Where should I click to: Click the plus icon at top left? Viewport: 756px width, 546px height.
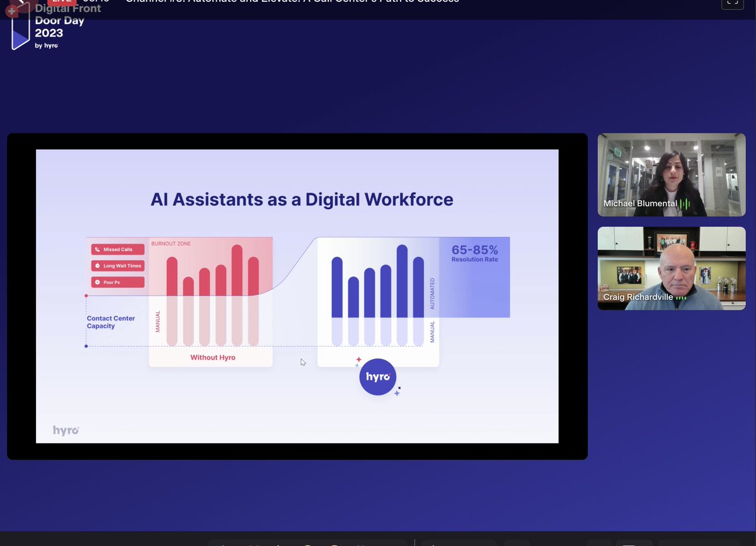tap(11, 11)
